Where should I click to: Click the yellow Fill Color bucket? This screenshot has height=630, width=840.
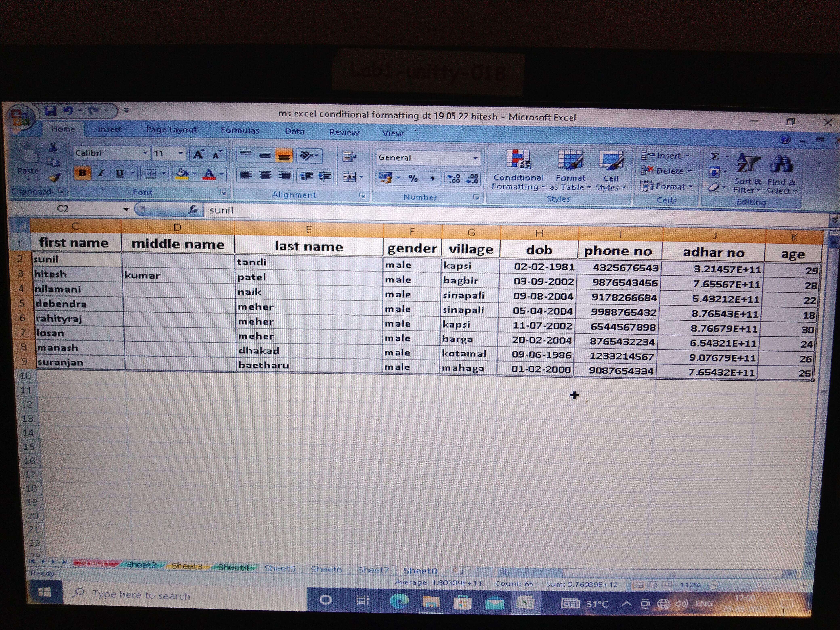(182, 174)
